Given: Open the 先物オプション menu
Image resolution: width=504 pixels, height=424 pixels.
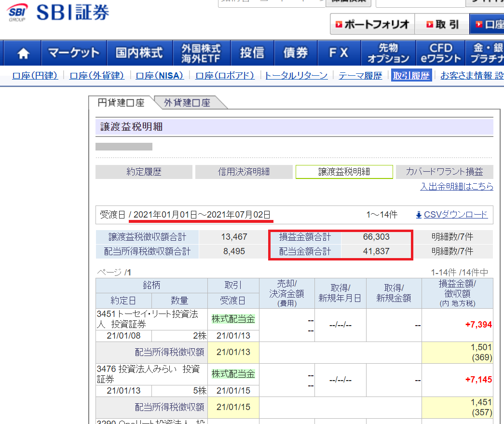Looking at the screenshot, I should [388, 53].
